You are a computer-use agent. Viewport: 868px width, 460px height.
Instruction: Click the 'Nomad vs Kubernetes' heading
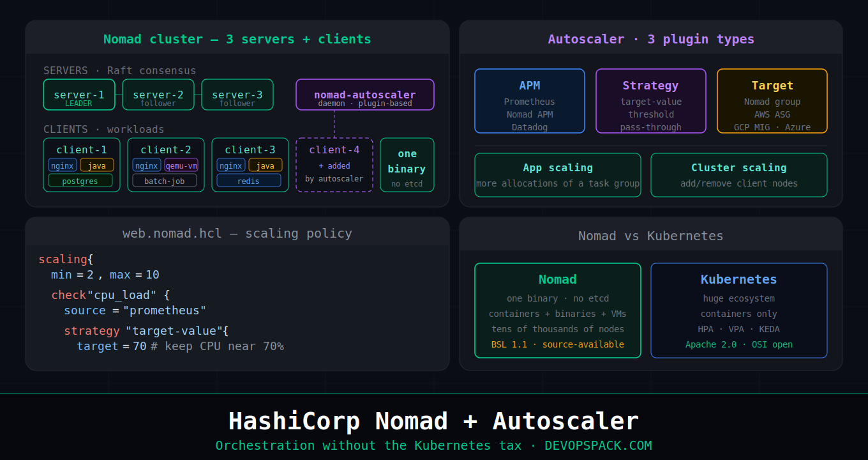coord(651,236)
